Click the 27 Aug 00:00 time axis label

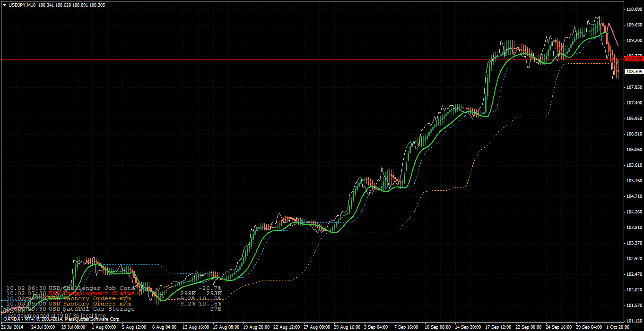(x=317, y=327)
